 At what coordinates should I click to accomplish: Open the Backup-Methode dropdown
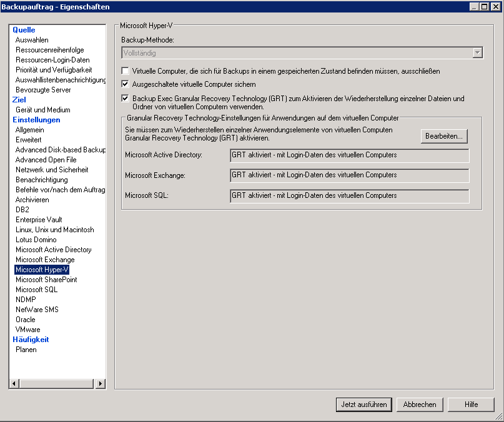tap(477, 52)
